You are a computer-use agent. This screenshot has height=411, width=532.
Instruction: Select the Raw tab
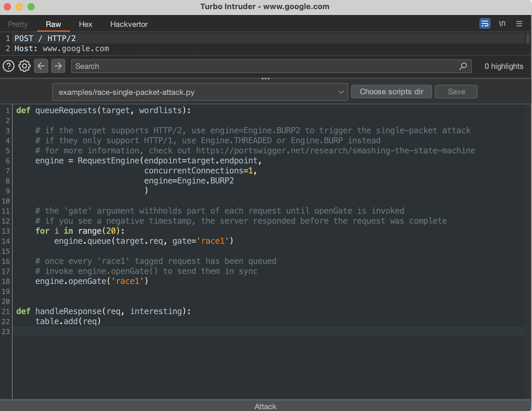point(53,24)
